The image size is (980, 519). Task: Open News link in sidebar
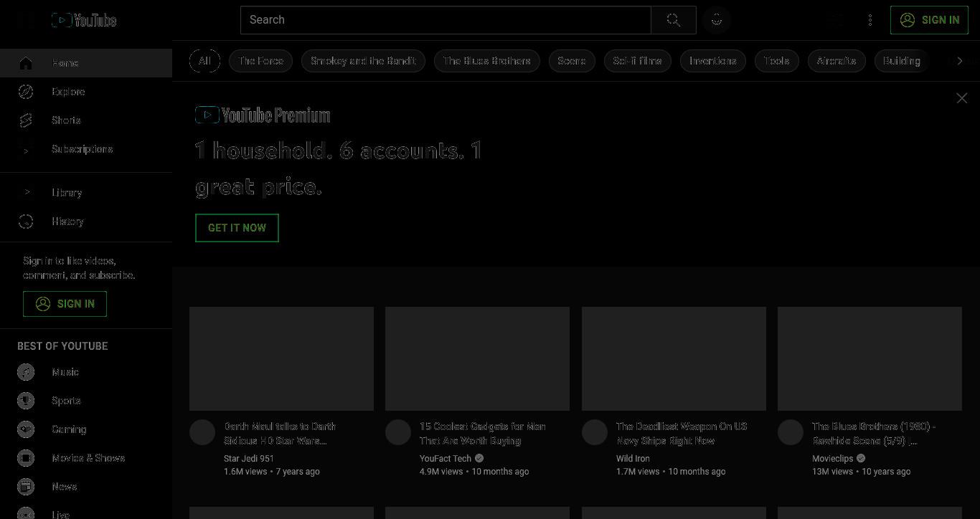point(86,487)
